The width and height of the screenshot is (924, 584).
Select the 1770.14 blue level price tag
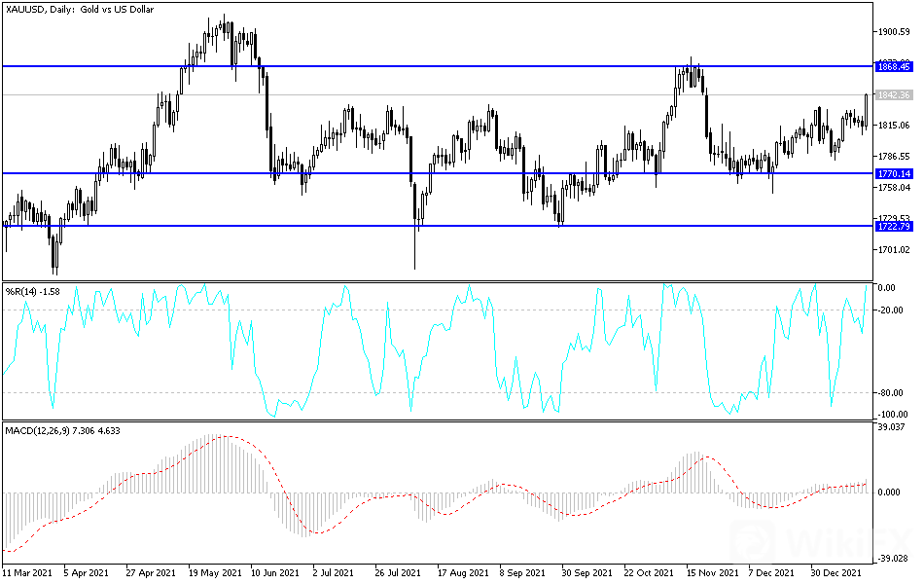(893, 173)
